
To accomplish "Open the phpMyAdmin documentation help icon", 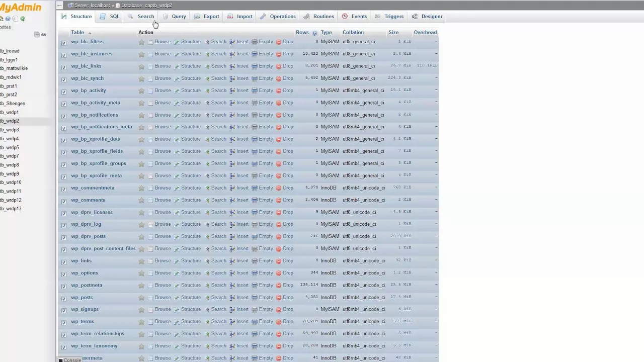I will (8, 19).
